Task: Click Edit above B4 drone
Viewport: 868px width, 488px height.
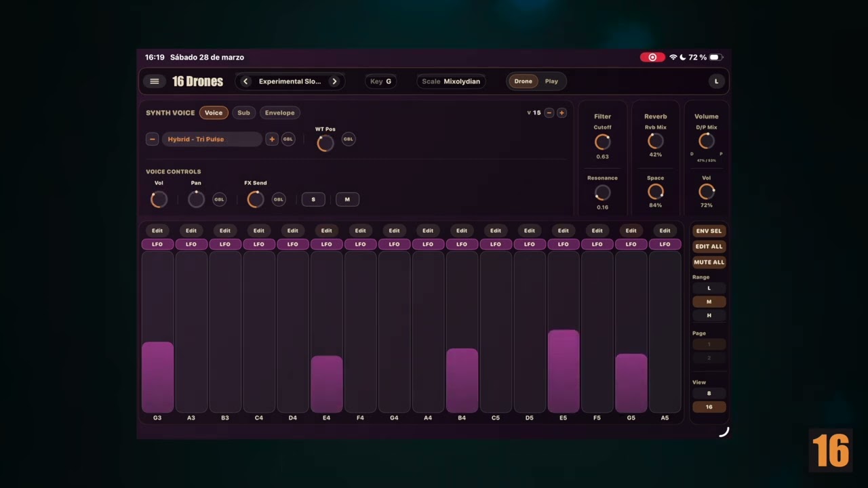Action: 462,230
